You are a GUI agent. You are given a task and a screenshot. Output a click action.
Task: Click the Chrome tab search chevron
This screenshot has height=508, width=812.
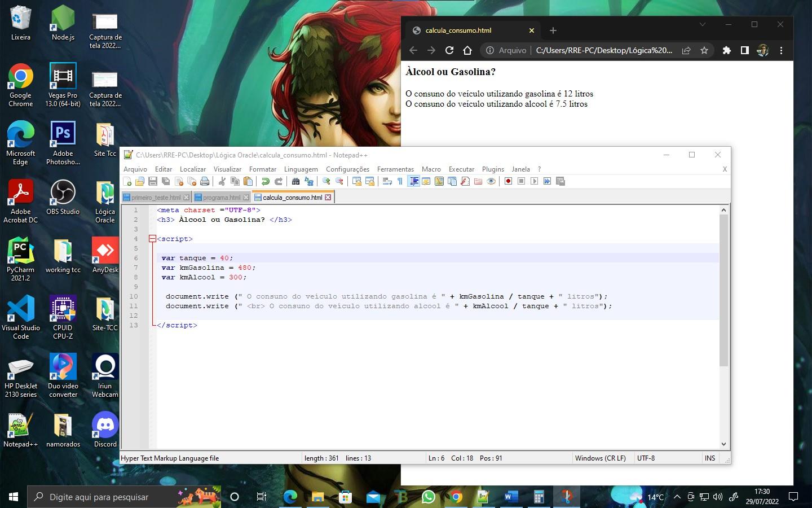coord(703,24)
